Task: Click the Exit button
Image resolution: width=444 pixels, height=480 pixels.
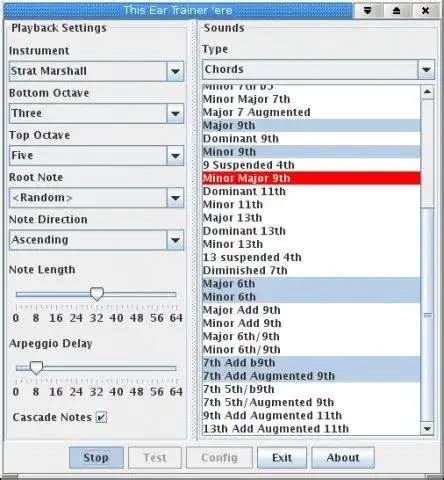Action: [x=282, y=458]
